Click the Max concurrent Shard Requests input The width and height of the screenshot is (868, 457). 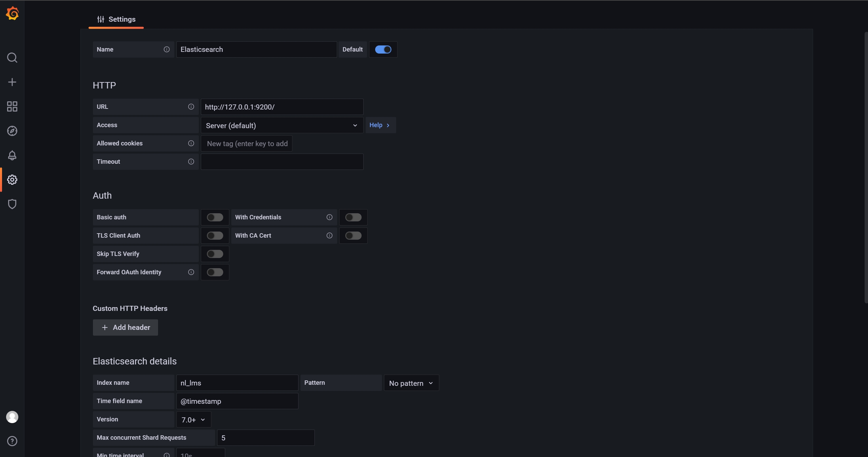point(266,438)
